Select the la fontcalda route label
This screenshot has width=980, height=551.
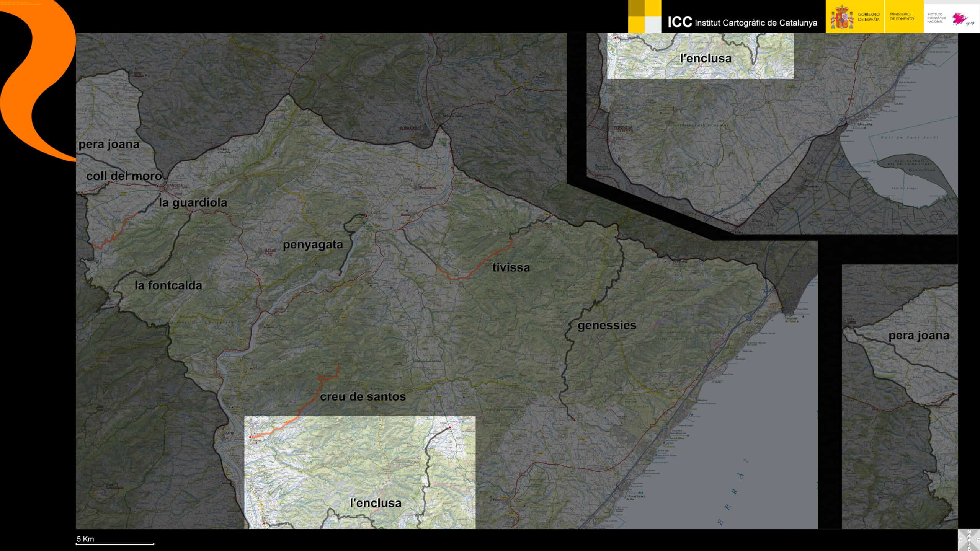click(168, 285)
